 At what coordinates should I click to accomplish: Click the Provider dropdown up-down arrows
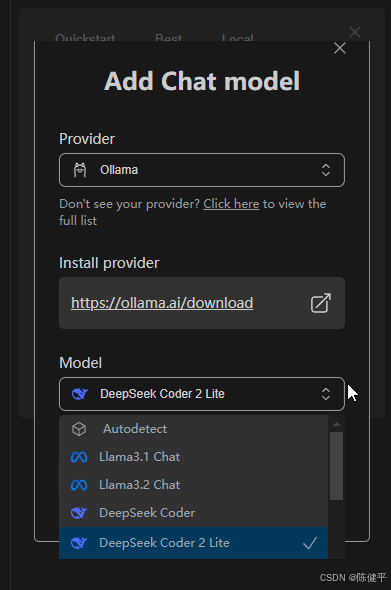[326, 170]
